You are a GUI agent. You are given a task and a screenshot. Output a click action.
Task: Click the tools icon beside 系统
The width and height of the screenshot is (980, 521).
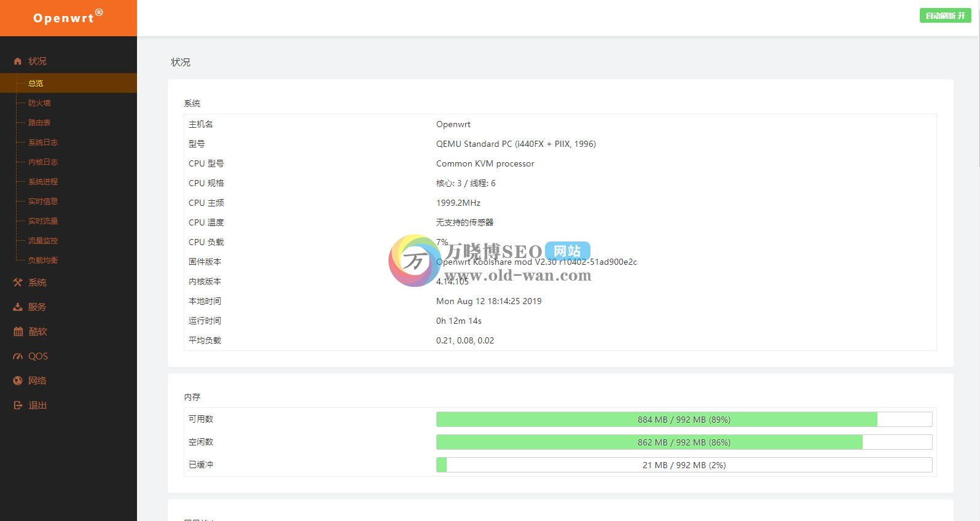click(x=18, y=283)
